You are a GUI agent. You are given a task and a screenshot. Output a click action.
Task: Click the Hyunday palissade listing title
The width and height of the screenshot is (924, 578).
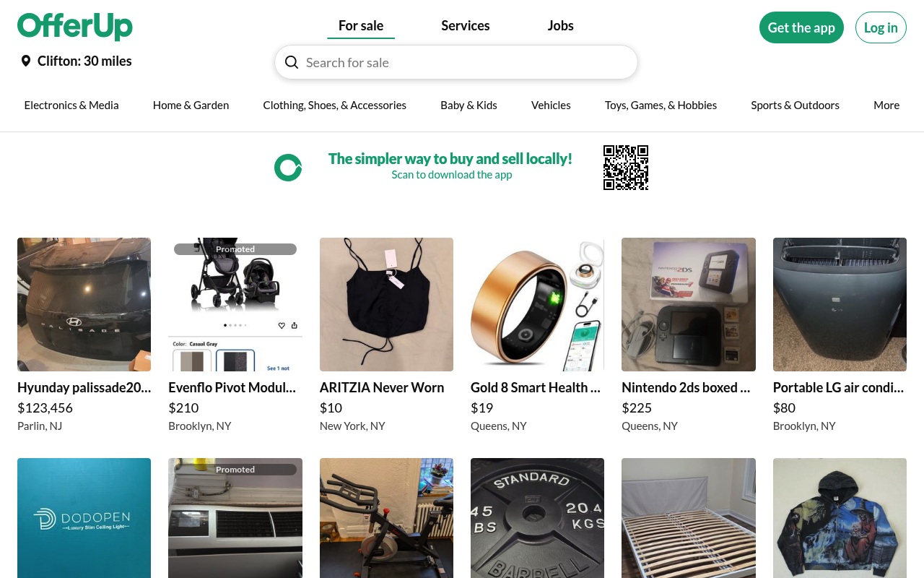[84, 388]
